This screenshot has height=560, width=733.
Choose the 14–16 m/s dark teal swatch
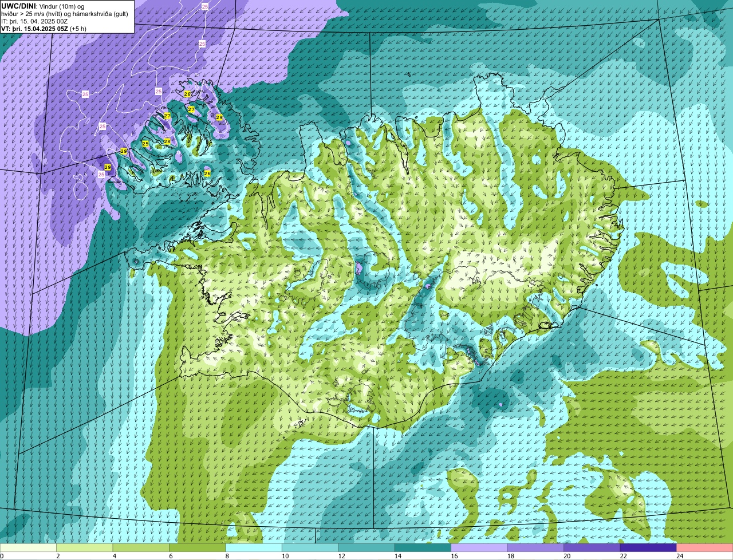pos(423,548)
